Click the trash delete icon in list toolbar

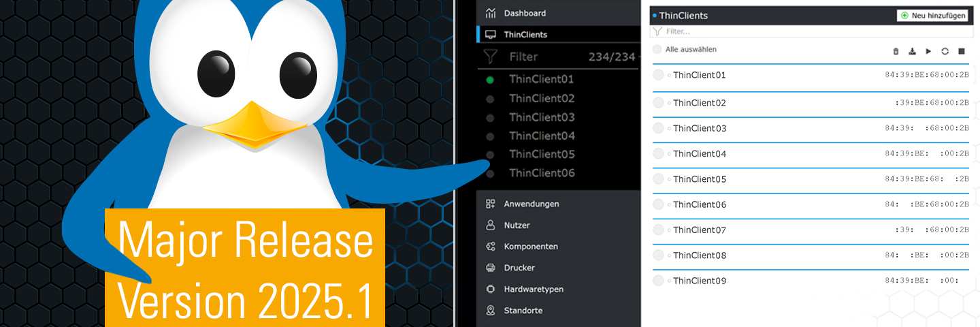pos(896,51)
